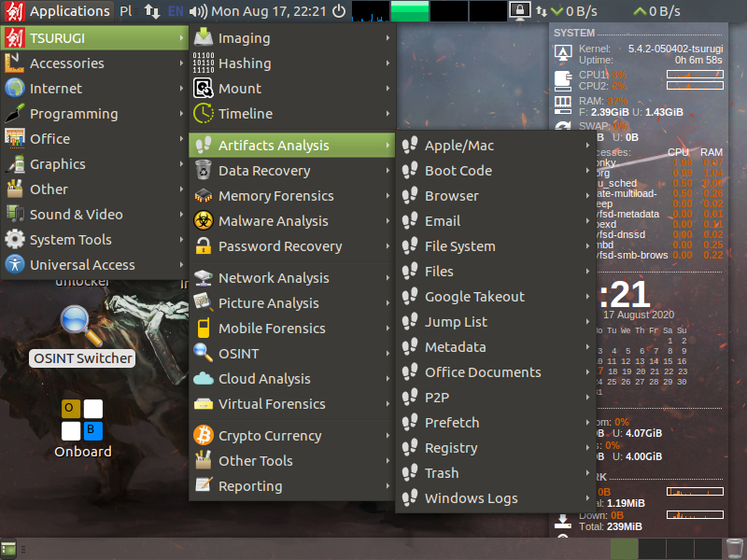Select the Artifacts Analysis menu entry
747x560 pixels.
(x=292, y=146)
